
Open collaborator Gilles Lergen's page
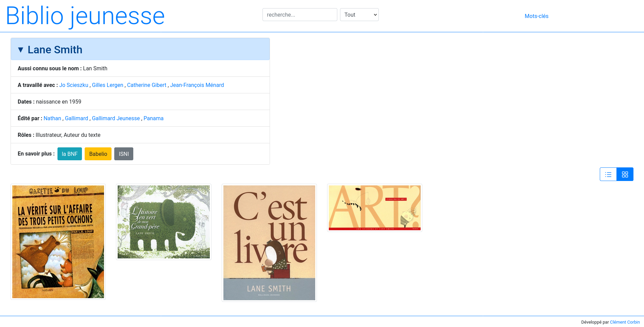click(x=107, y=85)
